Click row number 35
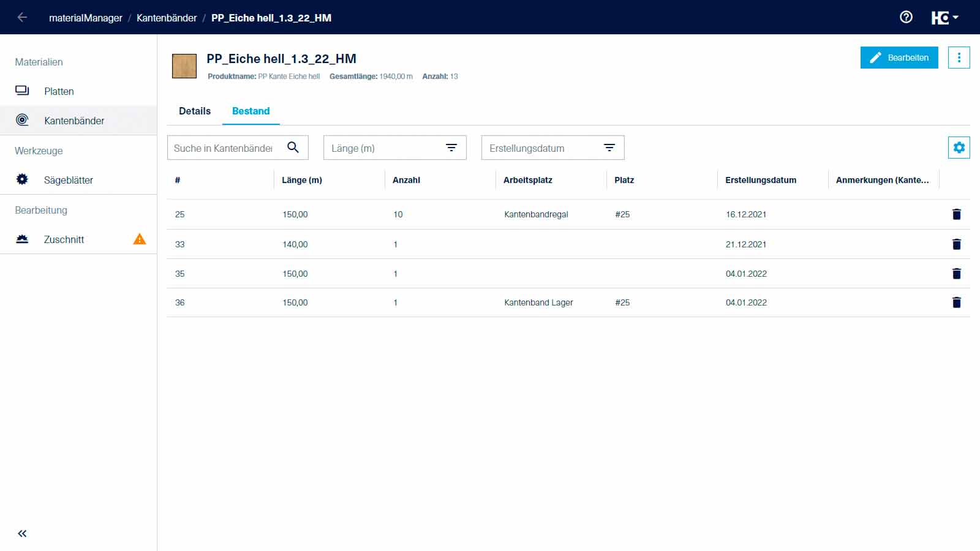 (180, 274)
